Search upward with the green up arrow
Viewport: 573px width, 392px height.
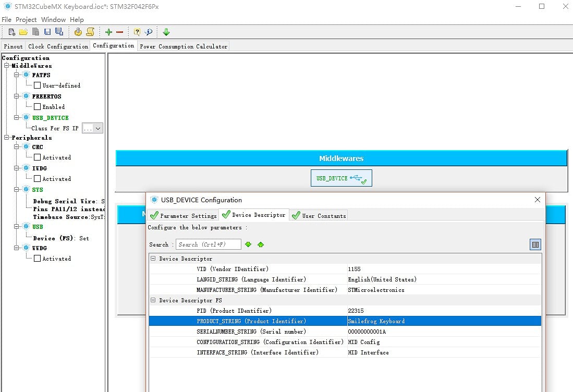click(261, 244)
